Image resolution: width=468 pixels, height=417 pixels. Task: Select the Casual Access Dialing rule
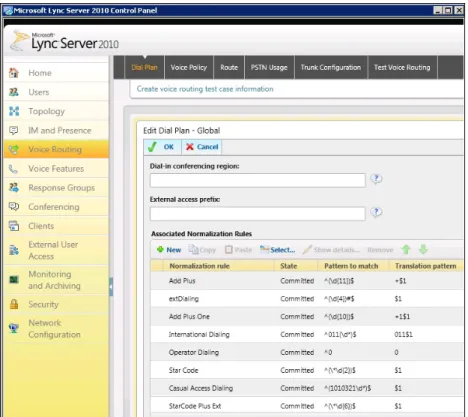click(307, 388)
